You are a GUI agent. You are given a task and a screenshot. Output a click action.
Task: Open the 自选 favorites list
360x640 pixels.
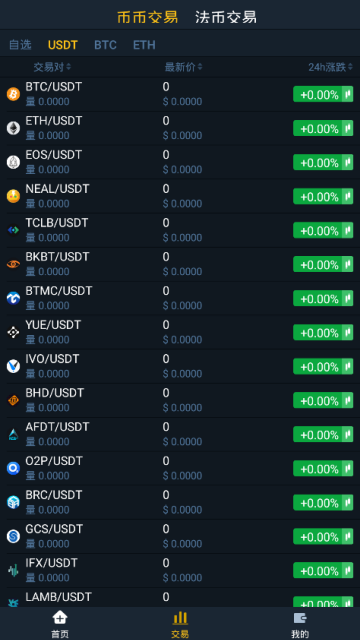[20, 44]
